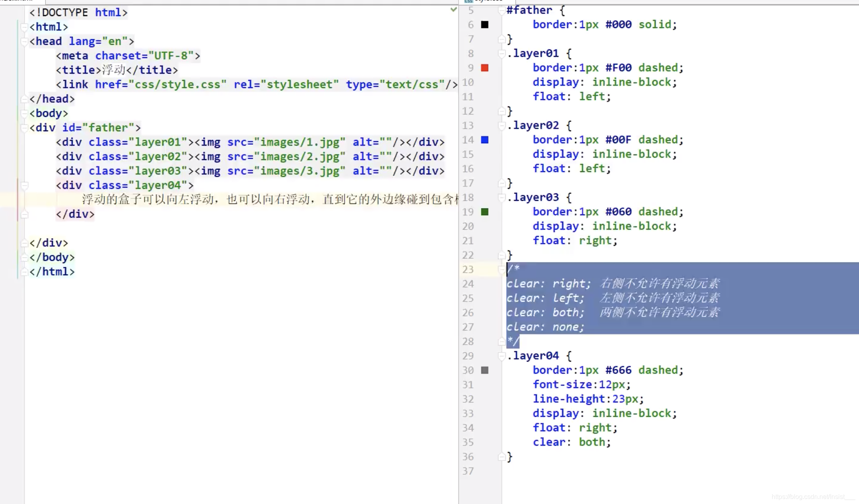Viewport: 859px width, 504px height.
Task: Click class="layer01" in HTML editor
Action: coord(138,142)
